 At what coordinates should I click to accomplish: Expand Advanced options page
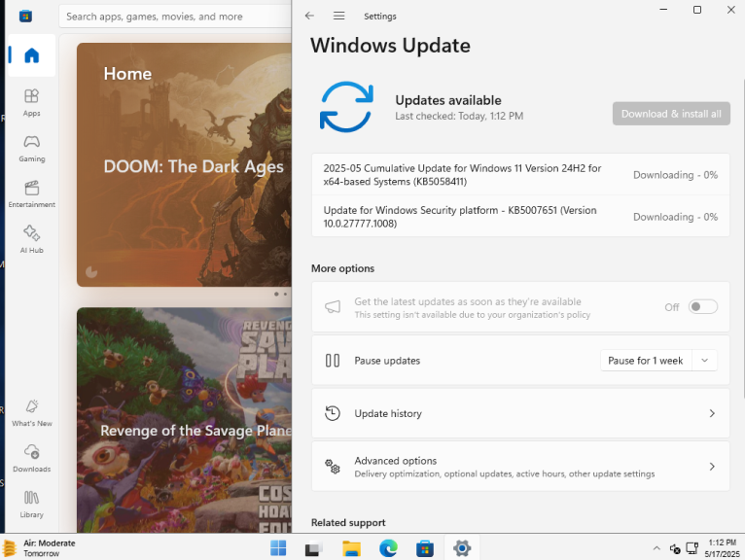click(x=520, y=467)
